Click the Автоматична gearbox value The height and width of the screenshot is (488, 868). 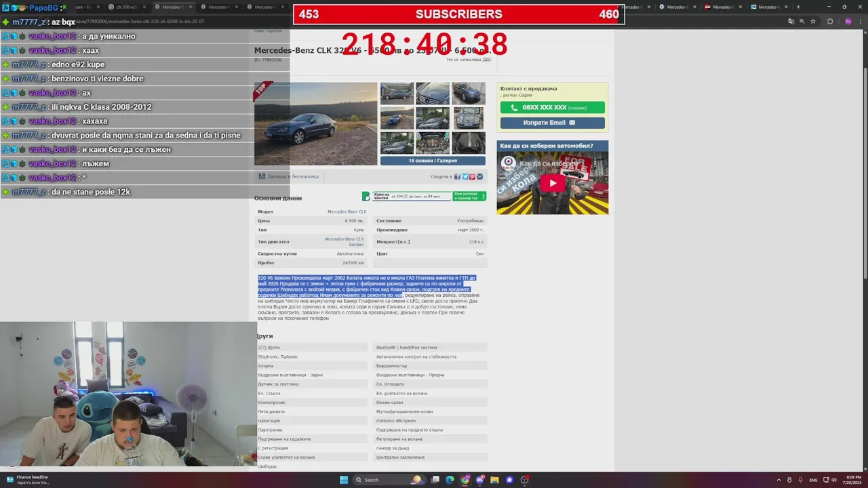351,253
